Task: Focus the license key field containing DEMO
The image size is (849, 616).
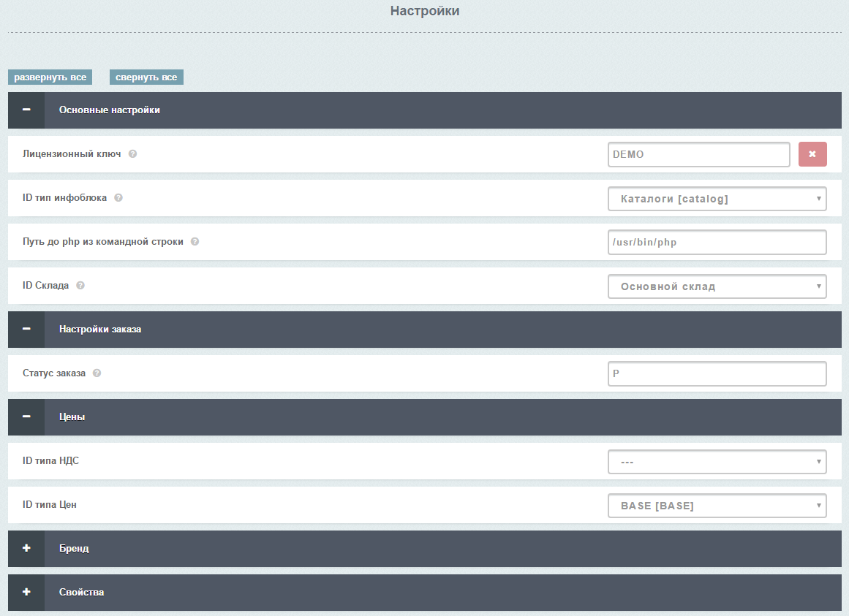Action: (698, 154)
